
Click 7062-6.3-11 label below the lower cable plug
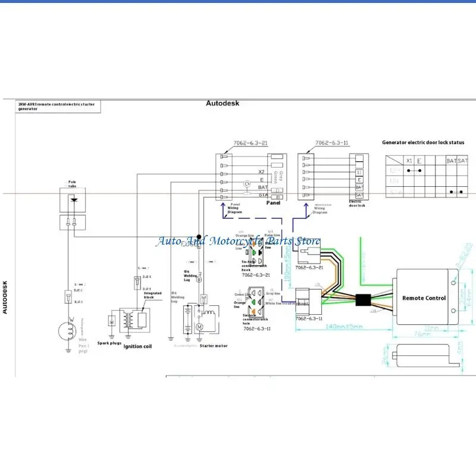pyautogui.click(x=309, y=318)
